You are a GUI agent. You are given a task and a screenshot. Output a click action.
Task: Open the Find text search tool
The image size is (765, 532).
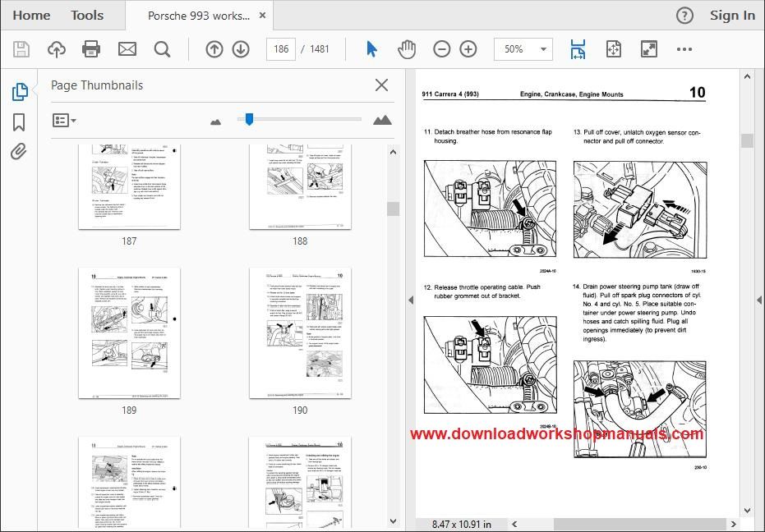tap(162, 49)
